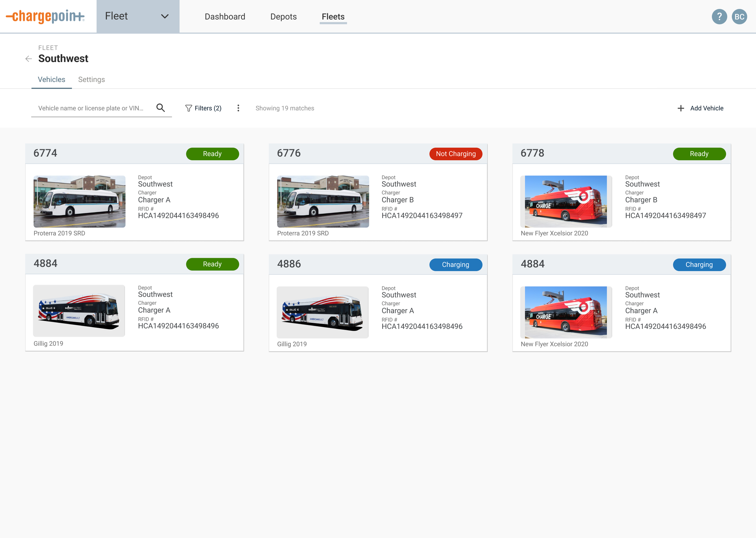This screenshot has height=538, width=756.
Task: Switch to the Settings tab
Action: point(91,80)
